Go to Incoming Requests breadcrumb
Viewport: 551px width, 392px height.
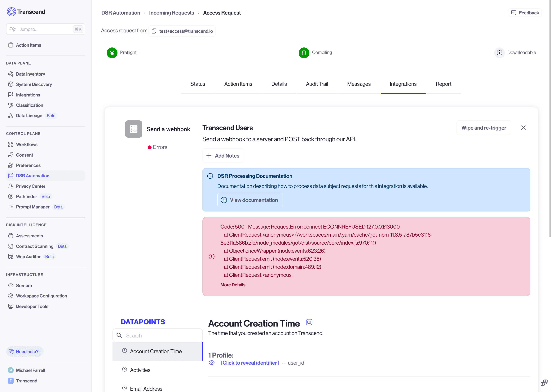point(172,13)
